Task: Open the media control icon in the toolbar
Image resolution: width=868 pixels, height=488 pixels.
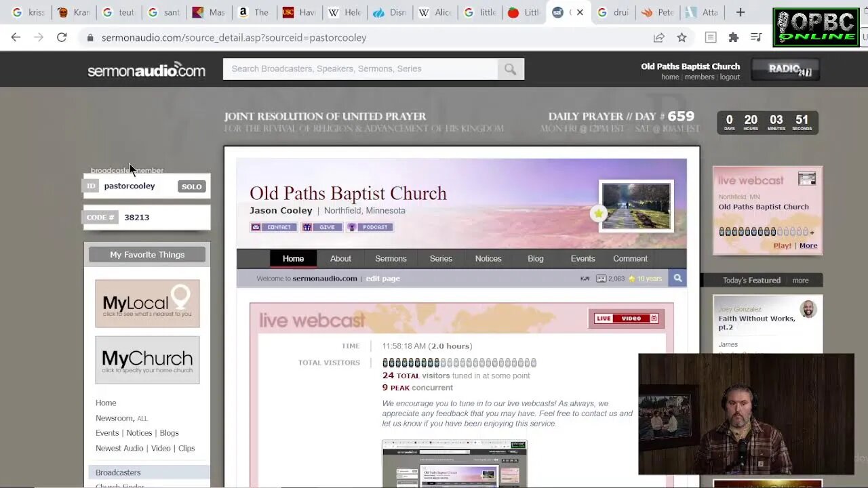Action: (x=756, y=38)
